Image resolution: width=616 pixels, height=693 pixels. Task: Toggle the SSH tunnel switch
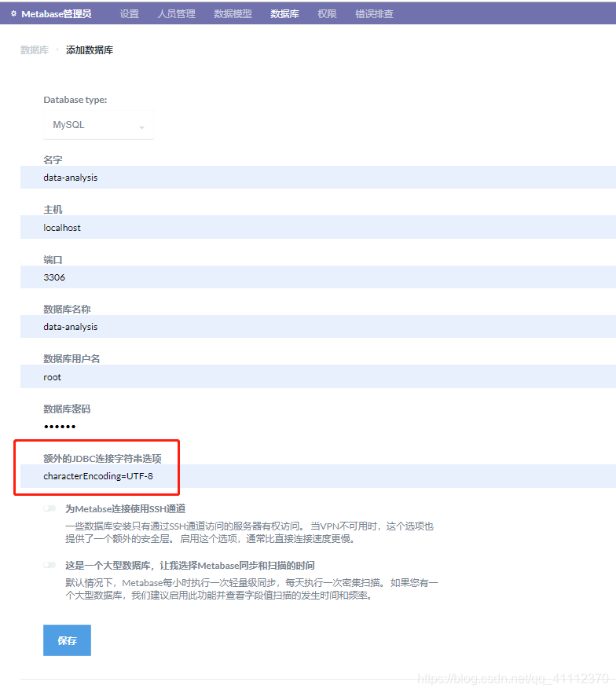[49, 508]
